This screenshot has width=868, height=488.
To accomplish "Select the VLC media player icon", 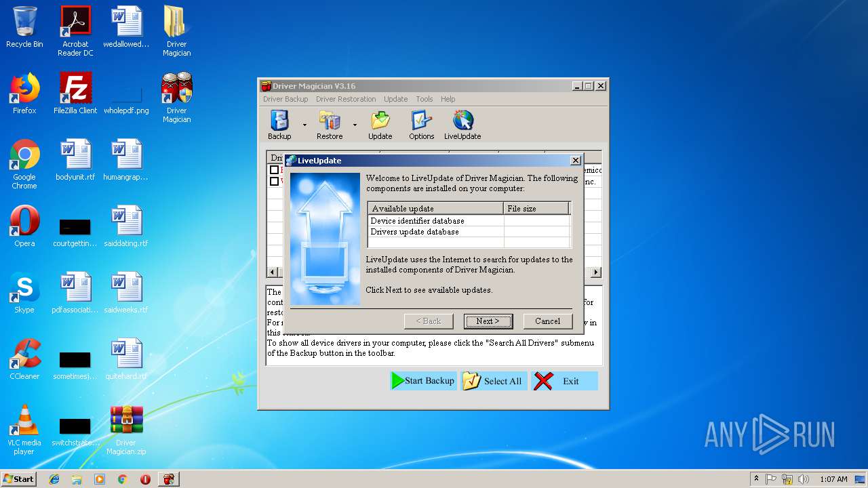I will [24, 430].
